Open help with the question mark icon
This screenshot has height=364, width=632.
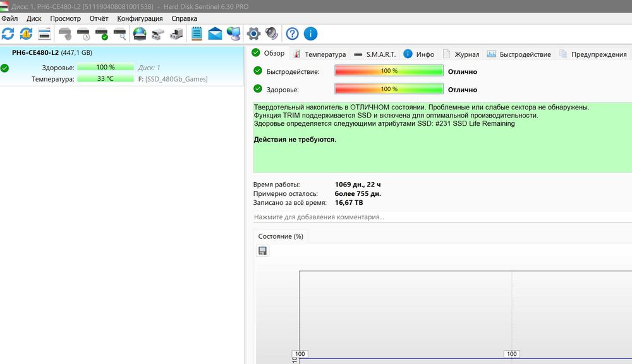pos(292,34)
